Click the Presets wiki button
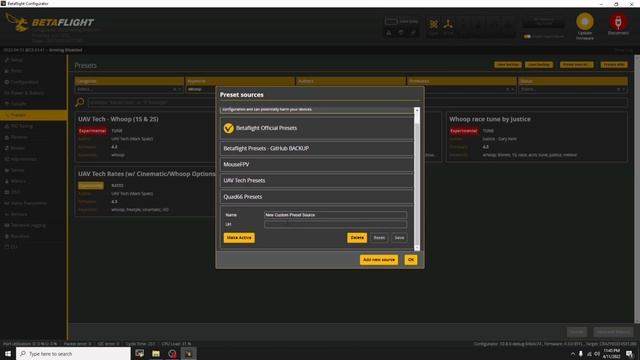Image resolution: width=640 pixels, height=360 pixels. [x=614, y=65]
